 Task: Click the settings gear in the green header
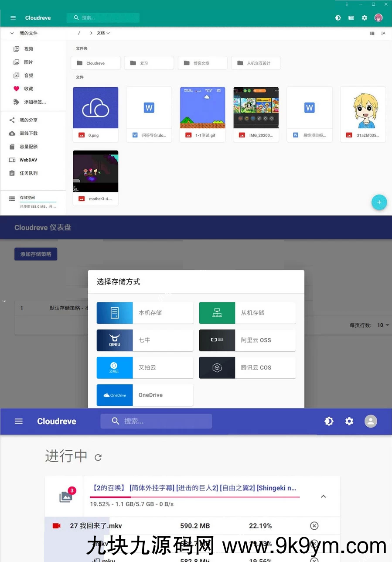click(x=365, y=18)
